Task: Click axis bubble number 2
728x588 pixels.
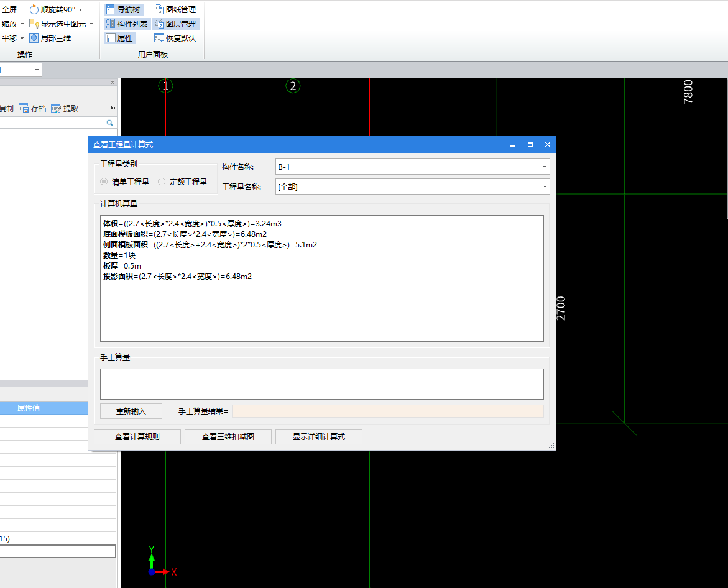Action: pyautogui.click(x=292, y=86)
